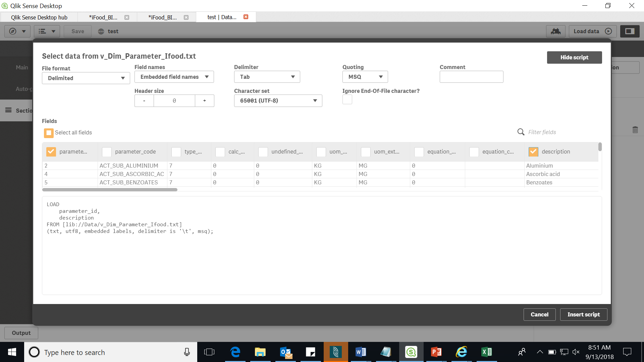This screenshot has height=362, width=644.
Task: Enable Ignore End-Of-File character checkbox
Action: pos(347,100)
